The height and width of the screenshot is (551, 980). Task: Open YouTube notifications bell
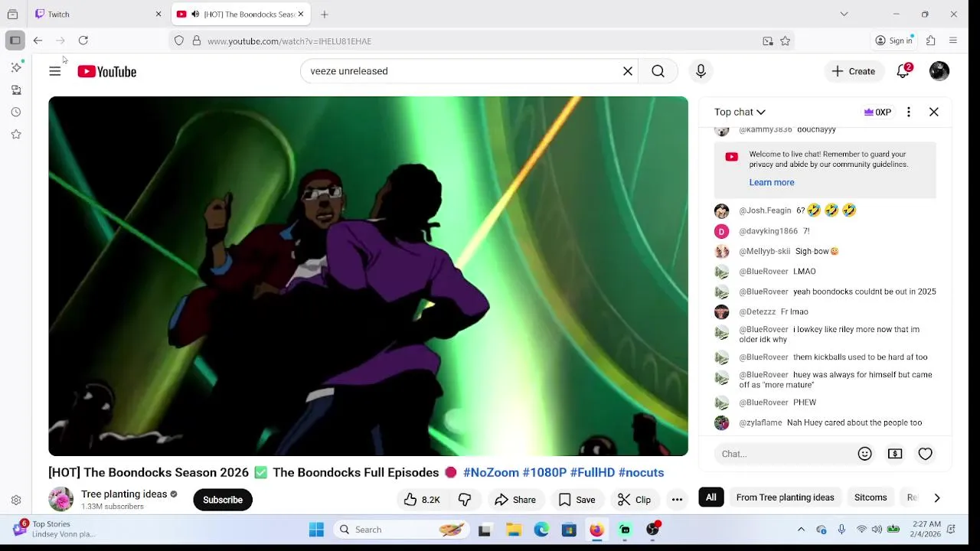point(903,71)
